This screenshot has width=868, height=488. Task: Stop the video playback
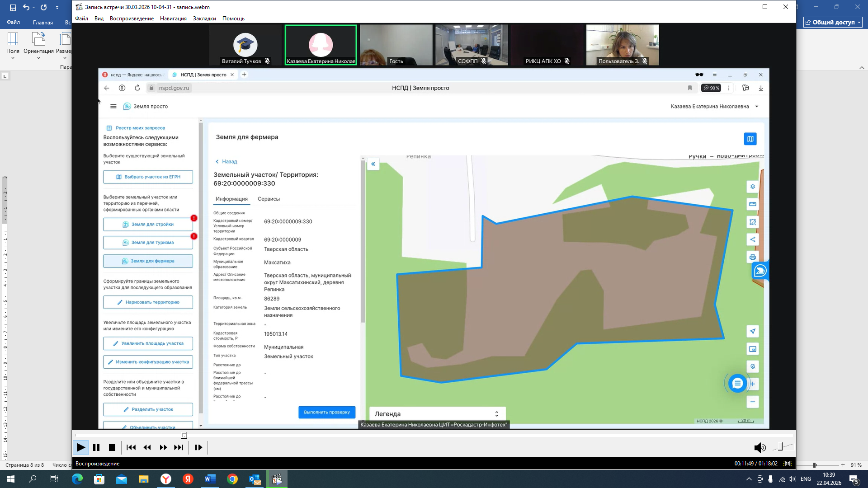point(112,447)
